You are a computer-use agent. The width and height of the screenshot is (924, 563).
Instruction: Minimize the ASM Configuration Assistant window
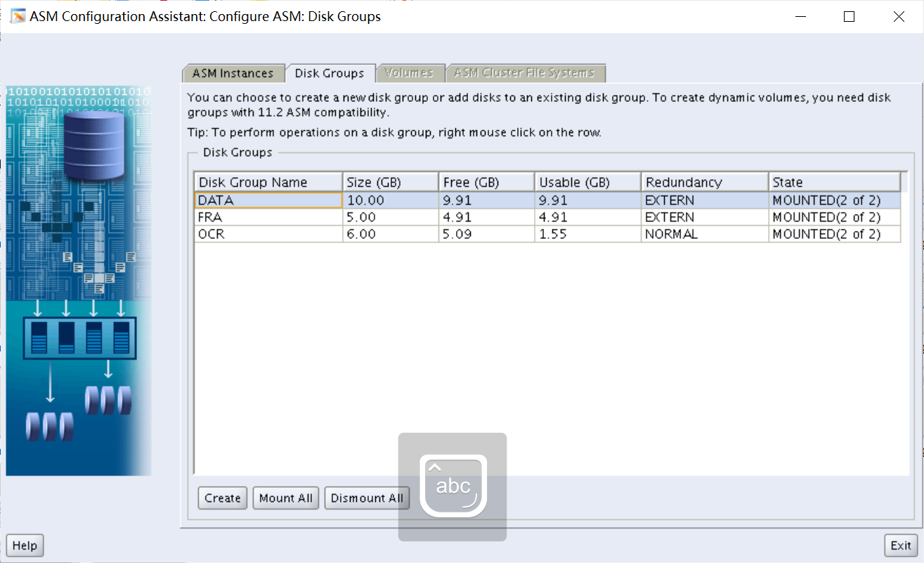(800, 17)
